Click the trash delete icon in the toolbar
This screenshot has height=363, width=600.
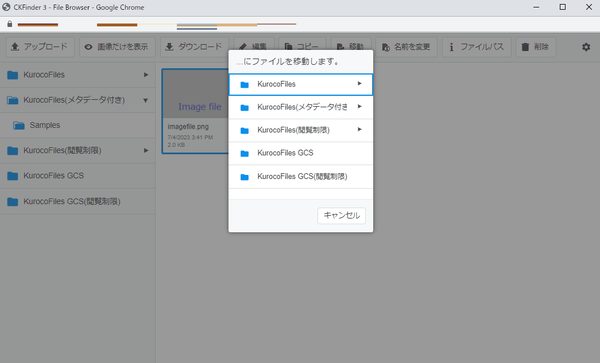(525, 47)
